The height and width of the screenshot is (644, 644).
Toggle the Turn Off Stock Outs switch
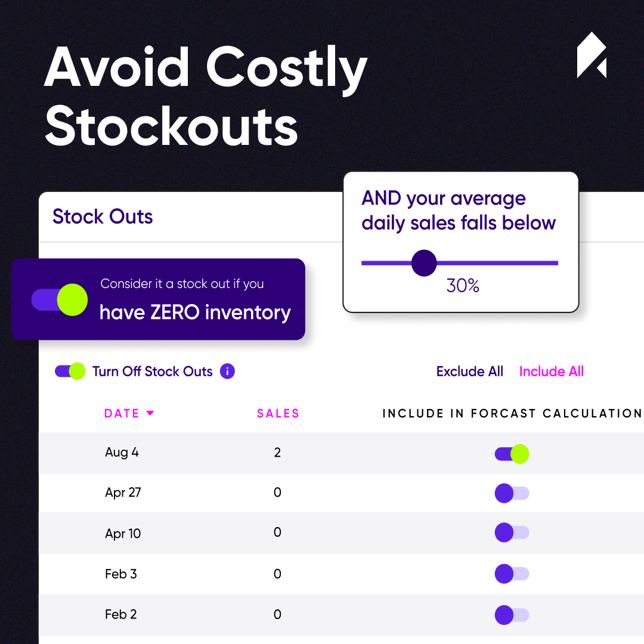pyautogui.click(x=70, y=371)
